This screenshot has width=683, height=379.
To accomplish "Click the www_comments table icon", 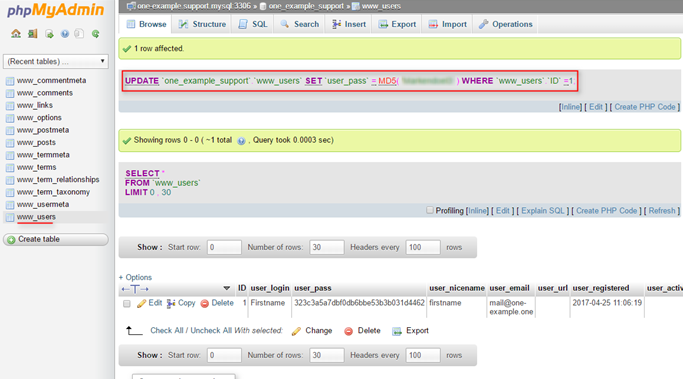I will (x=10, y=93).
